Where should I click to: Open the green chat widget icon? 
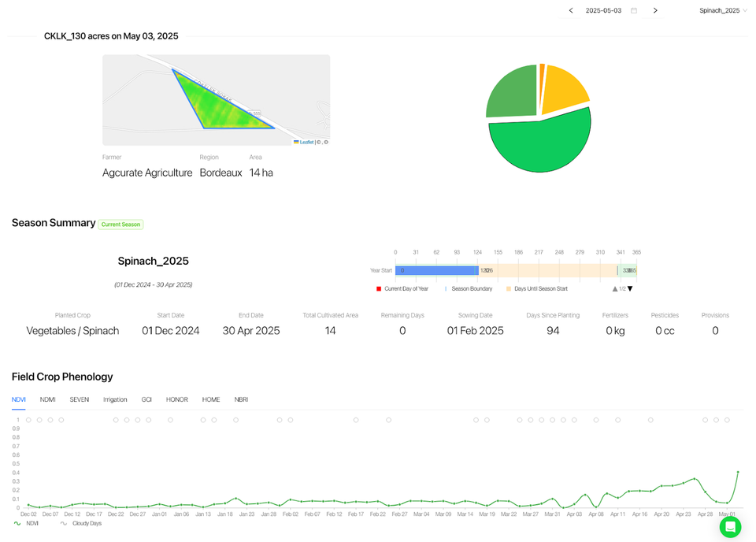(x=730, y=526)
